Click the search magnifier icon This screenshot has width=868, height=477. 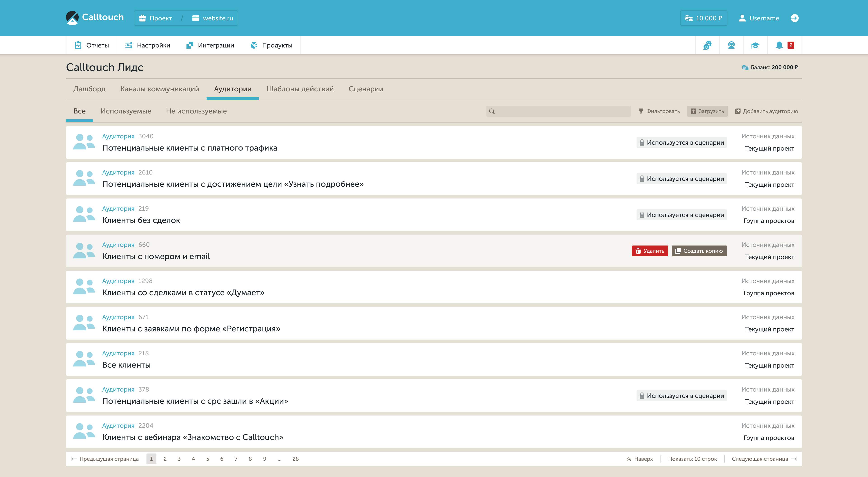(x=492, y=111)
